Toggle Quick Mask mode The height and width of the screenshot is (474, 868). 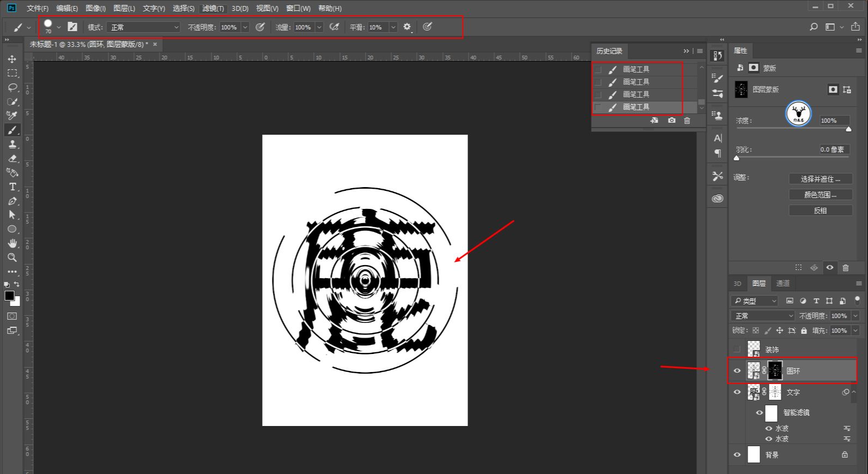click(12, 316)
